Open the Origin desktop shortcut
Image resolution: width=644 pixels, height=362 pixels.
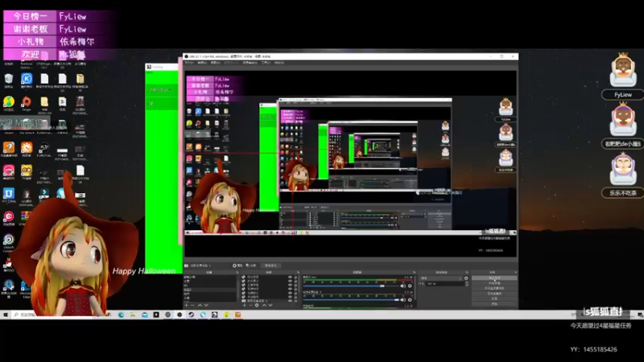pos(27,101)
